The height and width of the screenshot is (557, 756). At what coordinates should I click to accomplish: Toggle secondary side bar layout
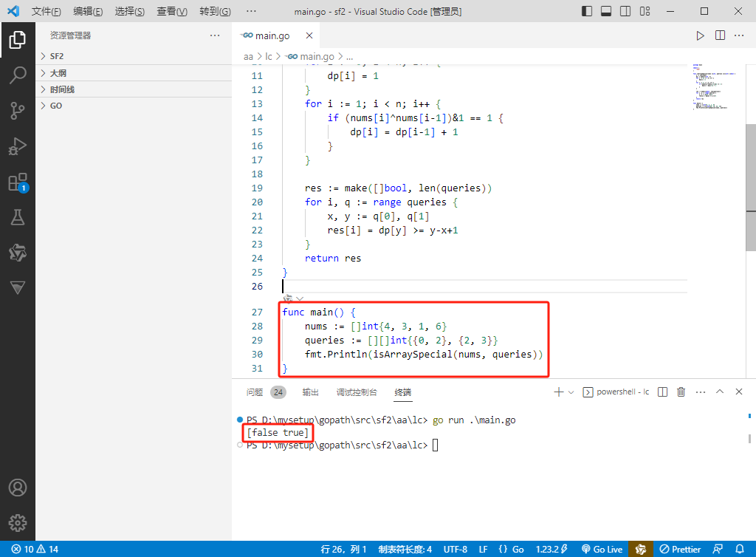point(625,11)
